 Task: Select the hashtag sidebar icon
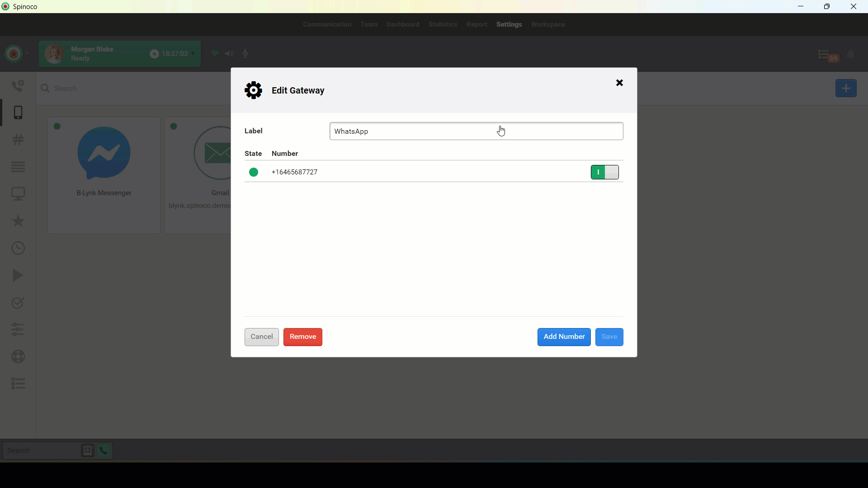[x=18, y=140]
